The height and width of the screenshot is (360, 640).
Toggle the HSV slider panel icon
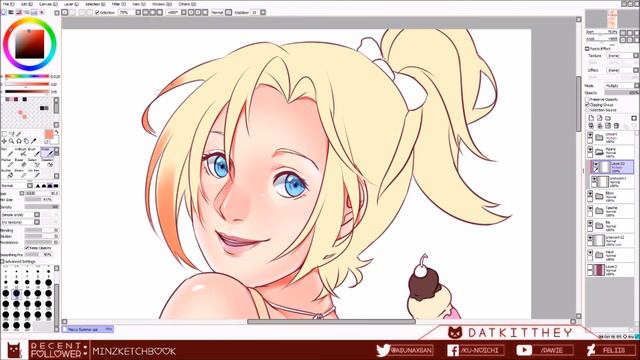(x=19, y=12)
